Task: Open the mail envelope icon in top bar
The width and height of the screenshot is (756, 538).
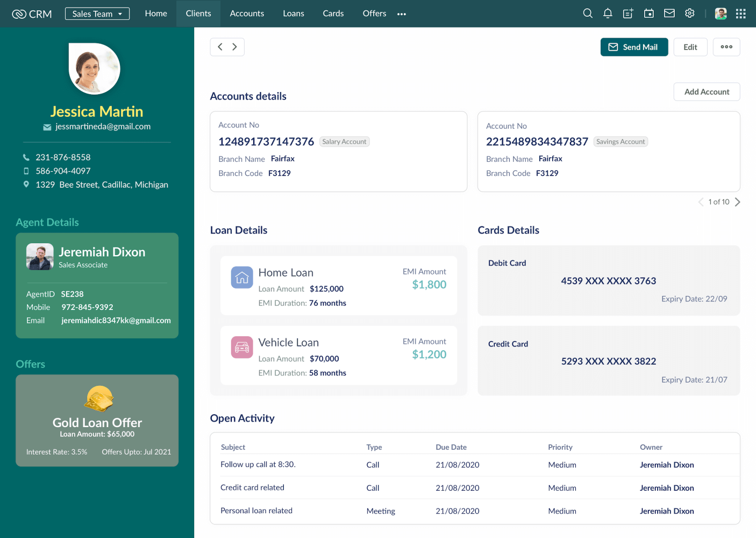Action: pyautogui.click(x=669, y=13)
